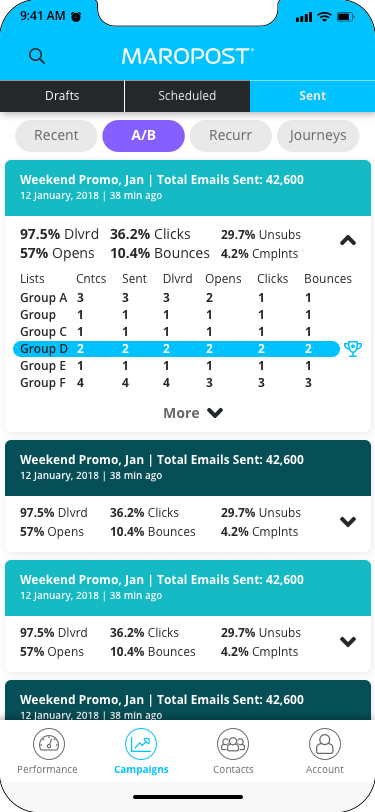The height and width of the screenshot is (812, 375).
Task: Show More groups in list
Action: [x=193, y=413]
